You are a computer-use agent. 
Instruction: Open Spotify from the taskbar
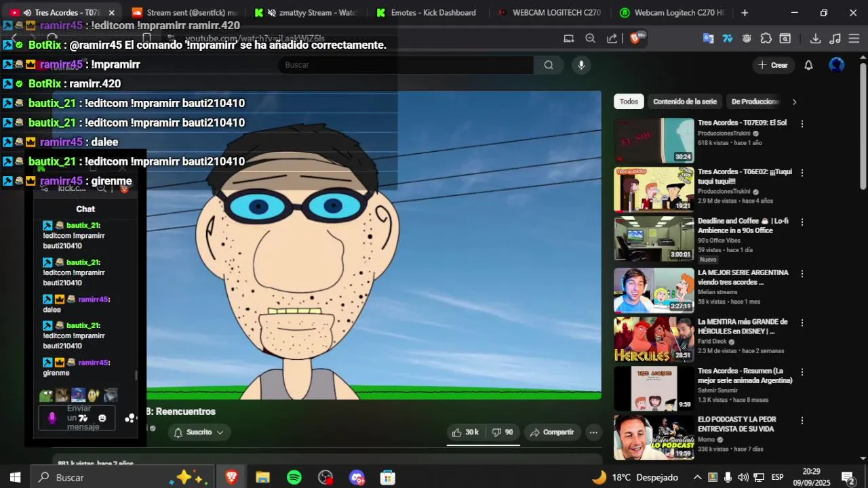tap(294, 478)
